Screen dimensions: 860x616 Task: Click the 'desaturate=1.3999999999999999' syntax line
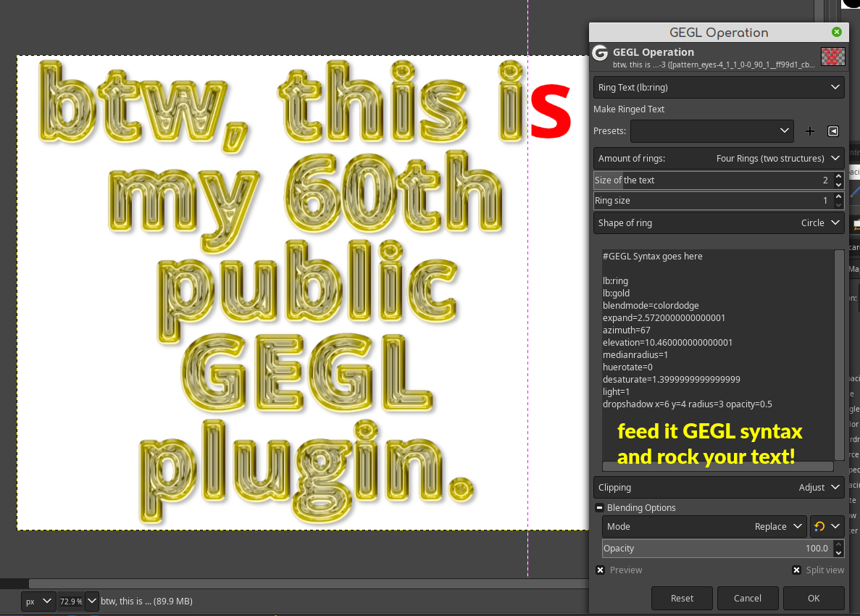click(x=672, y=380)
